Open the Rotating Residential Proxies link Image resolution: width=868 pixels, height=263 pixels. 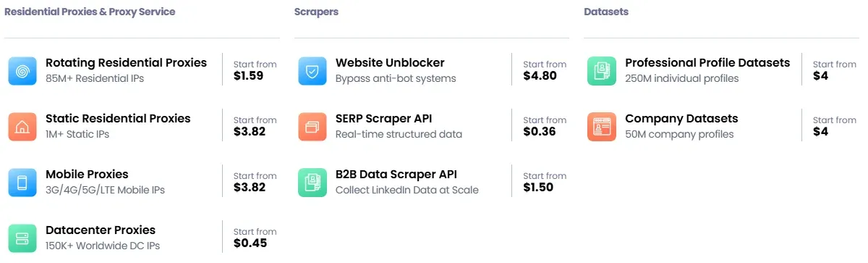click(x=126, y=63)
